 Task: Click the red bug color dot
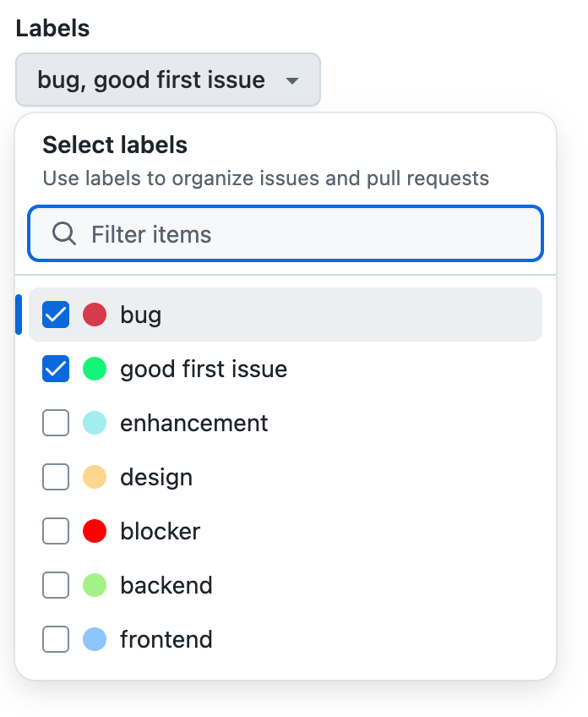[x=95, y=315]
